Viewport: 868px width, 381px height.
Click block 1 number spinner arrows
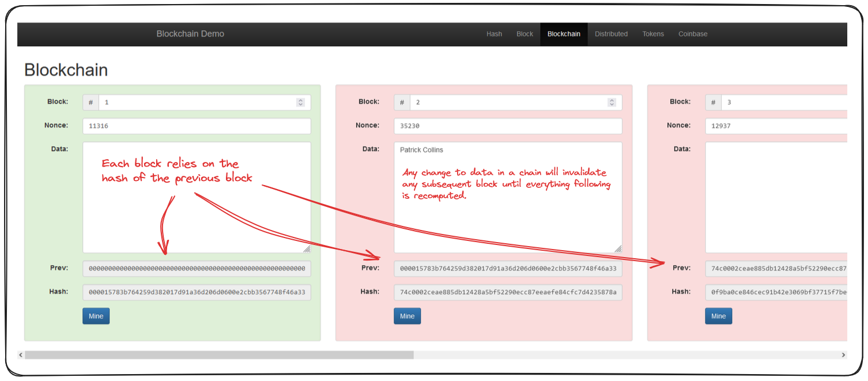point(300,103)
